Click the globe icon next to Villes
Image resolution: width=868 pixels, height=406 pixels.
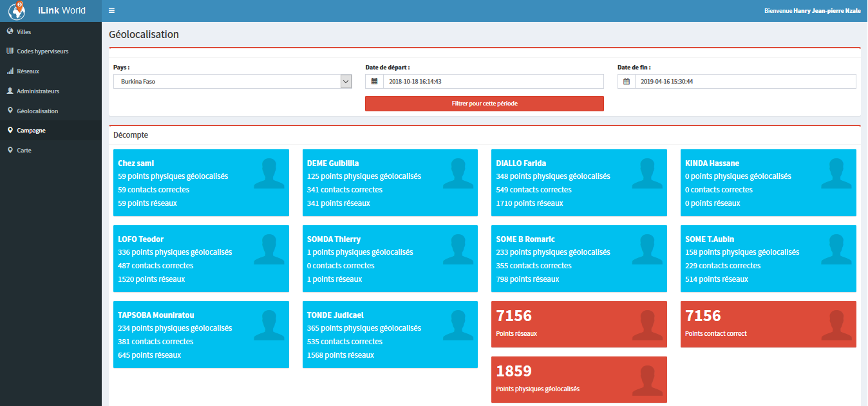(x=10, y=32)
